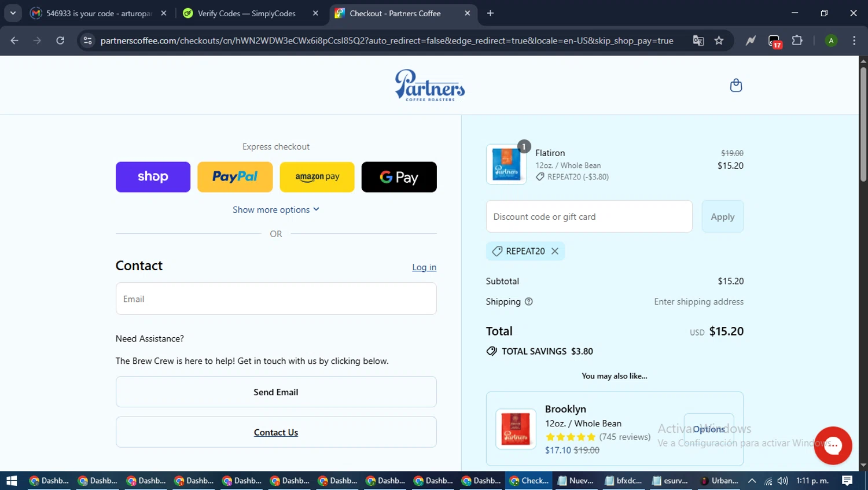Click the volume speaker tray icon
The height and width of the screenshot is (490, 868).
pyautogui.click(x=783, y=481)
